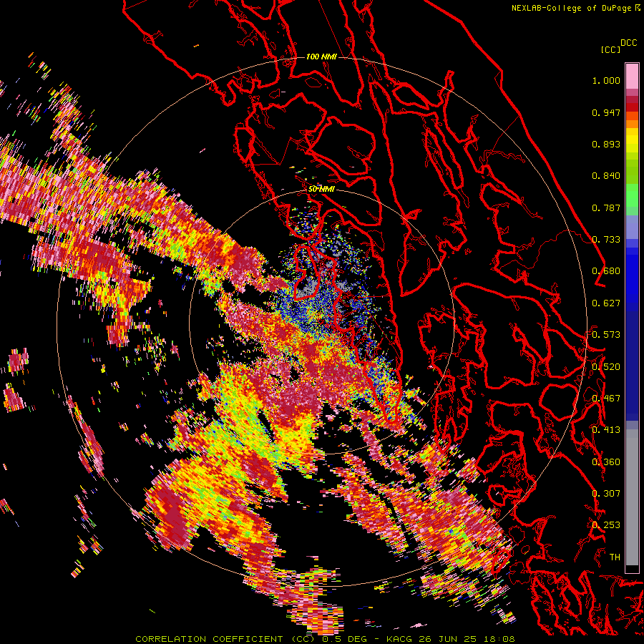Click the 18:08 time stamp
The width and height of the screenshot is (644, 644).
coord(499,639)
